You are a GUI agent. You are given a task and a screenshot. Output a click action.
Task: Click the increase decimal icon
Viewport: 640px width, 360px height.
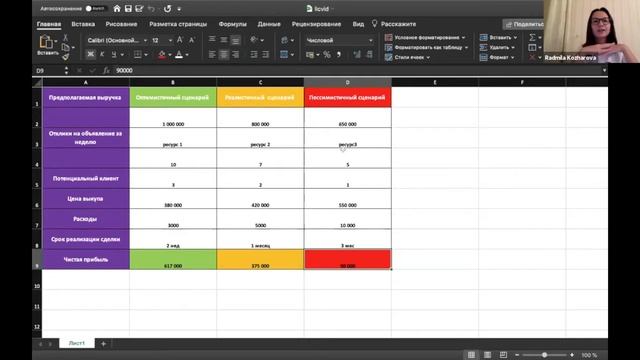click(357, 54)
